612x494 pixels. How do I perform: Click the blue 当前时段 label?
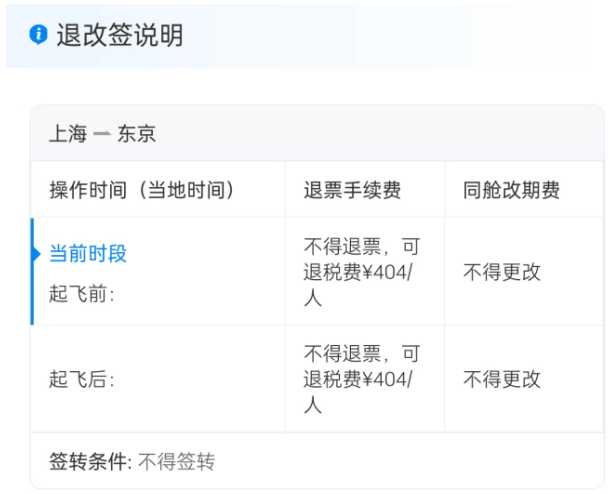[88, 253]
